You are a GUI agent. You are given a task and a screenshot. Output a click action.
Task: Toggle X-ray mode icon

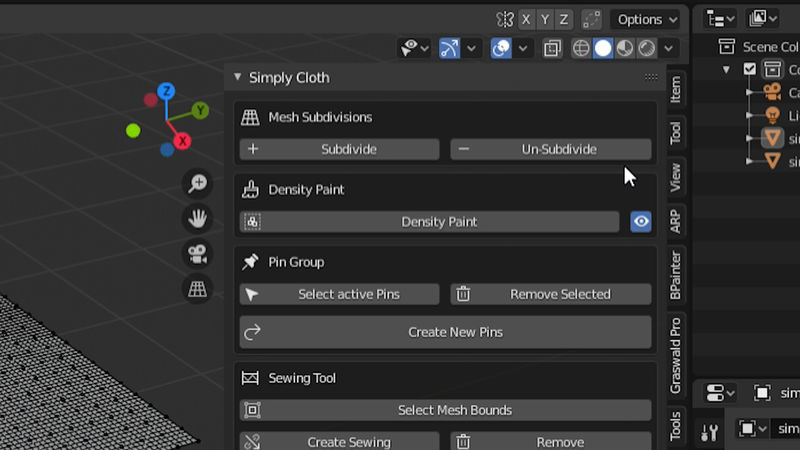[552, 48]
